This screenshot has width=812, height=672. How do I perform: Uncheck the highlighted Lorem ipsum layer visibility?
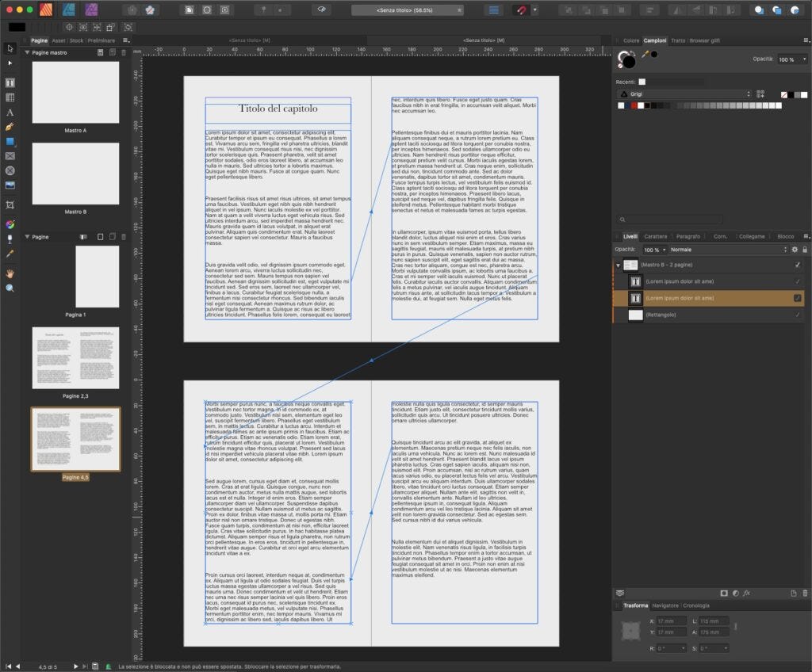coord(796,298)
